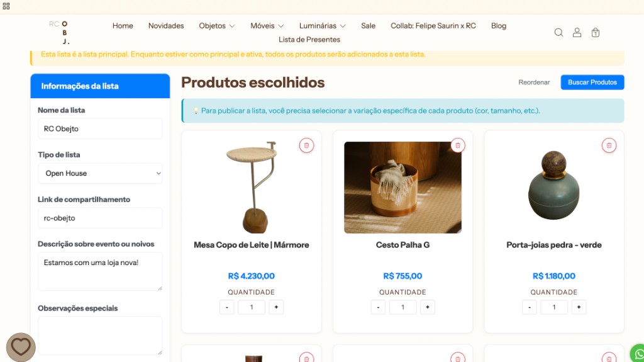
Task: Expand the Luminárias menu
Action: [323, 26]
